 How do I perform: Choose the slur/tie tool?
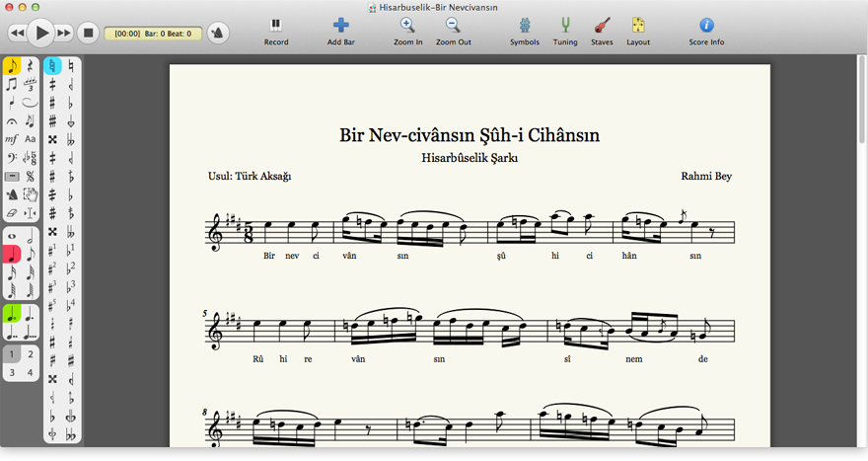point(30,103)
